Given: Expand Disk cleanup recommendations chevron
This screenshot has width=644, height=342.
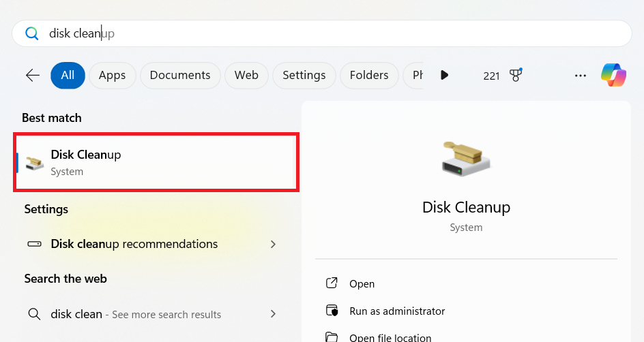Looking at the screenshot, I should coord(273,244).
